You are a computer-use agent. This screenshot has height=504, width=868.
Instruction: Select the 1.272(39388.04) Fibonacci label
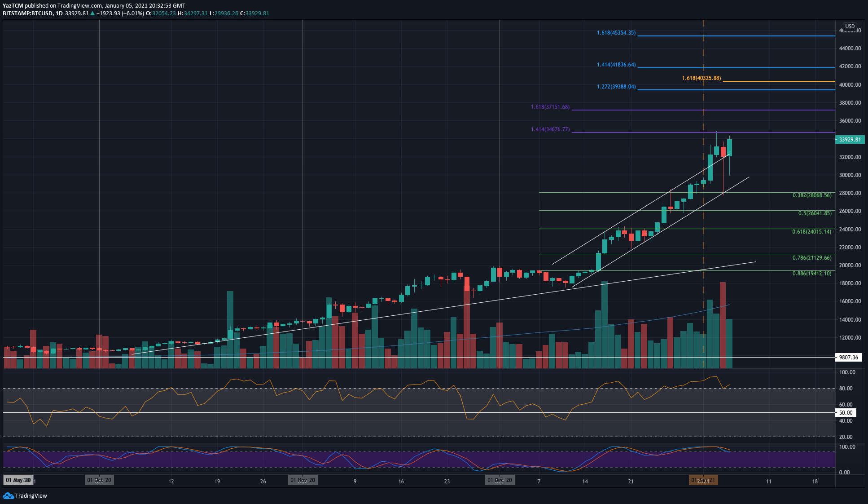pyautogui.click(x=616, y=87)
